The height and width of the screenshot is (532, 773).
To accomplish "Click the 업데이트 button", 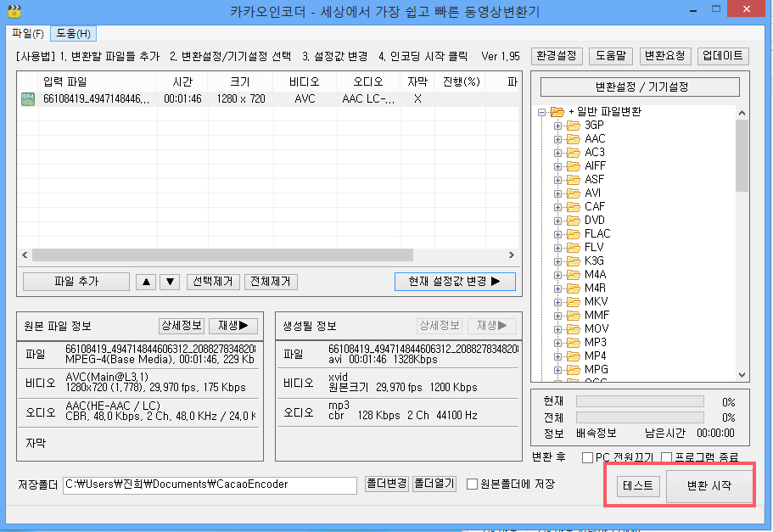I will tap(723, 56).
